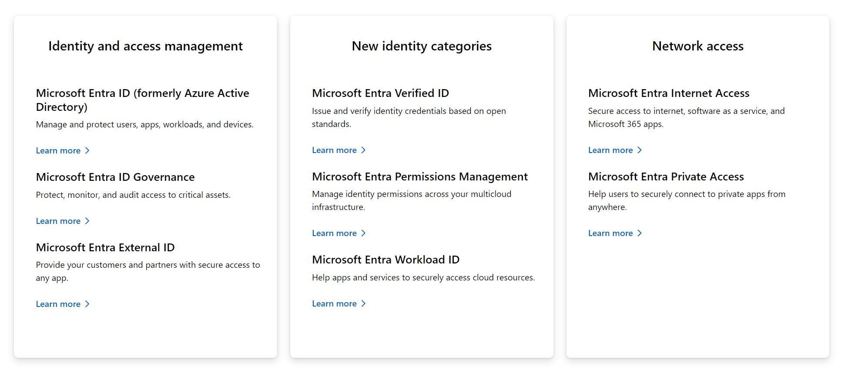Click the 'Microsoft Entra Private Access' title
This screenshot has width=868, height=373.
(666, 177)
